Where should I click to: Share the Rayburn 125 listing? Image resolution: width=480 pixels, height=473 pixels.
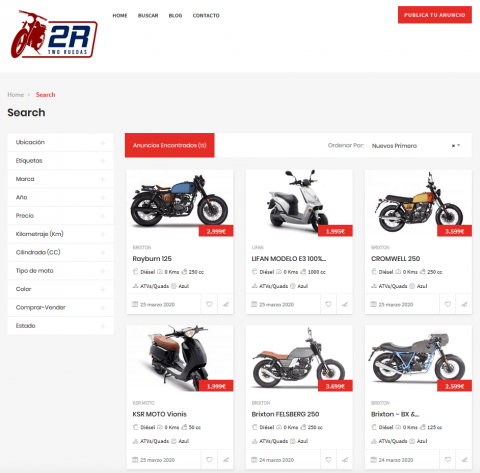click(x=226, y=304)
